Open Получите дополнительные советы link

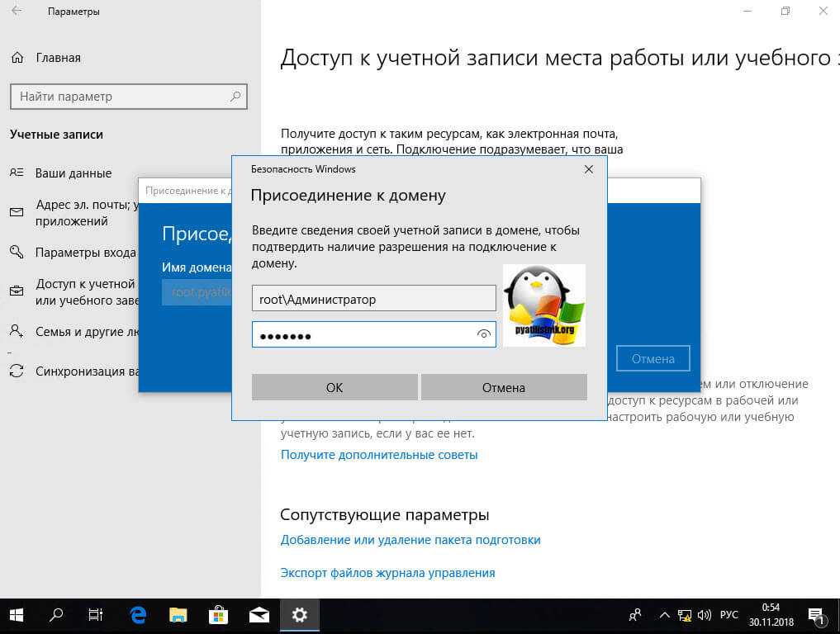coord(379,455)
